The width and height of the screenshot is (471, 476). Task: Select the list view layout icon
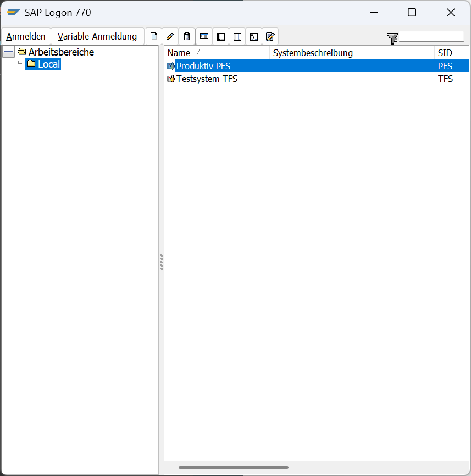(x=237, y=37)
